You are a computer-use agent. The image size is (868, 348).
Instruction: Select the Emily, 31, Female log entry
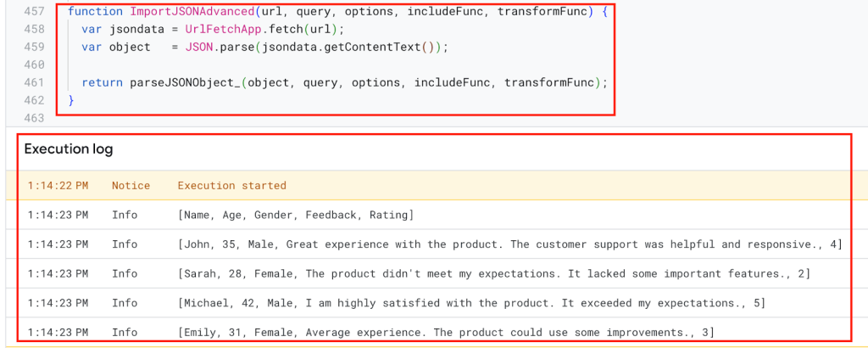(434, 332)
